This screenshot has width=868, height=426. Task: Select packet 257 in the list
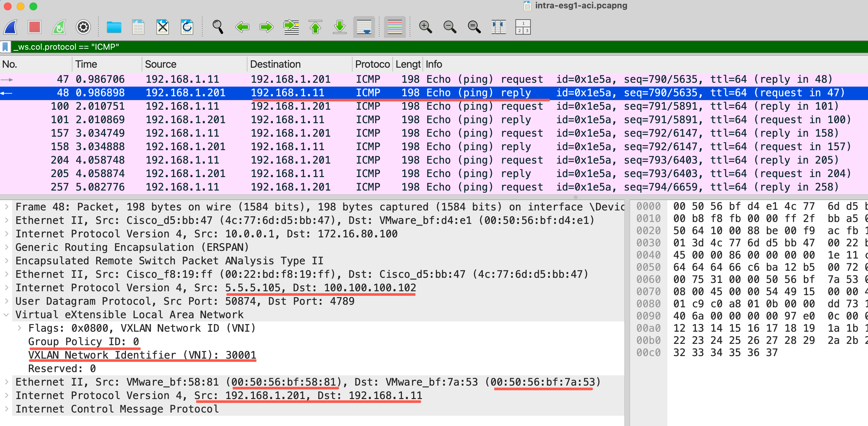point(434,187)
